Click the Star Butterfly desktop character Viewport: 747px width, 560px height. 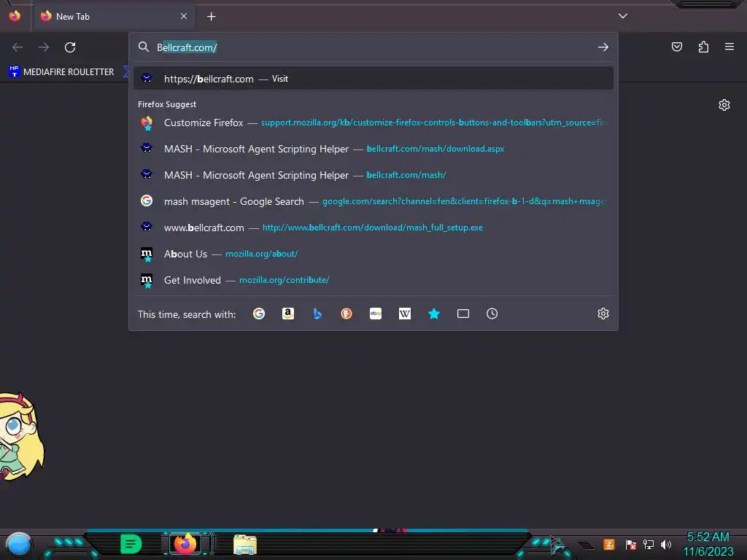[22, 437]
